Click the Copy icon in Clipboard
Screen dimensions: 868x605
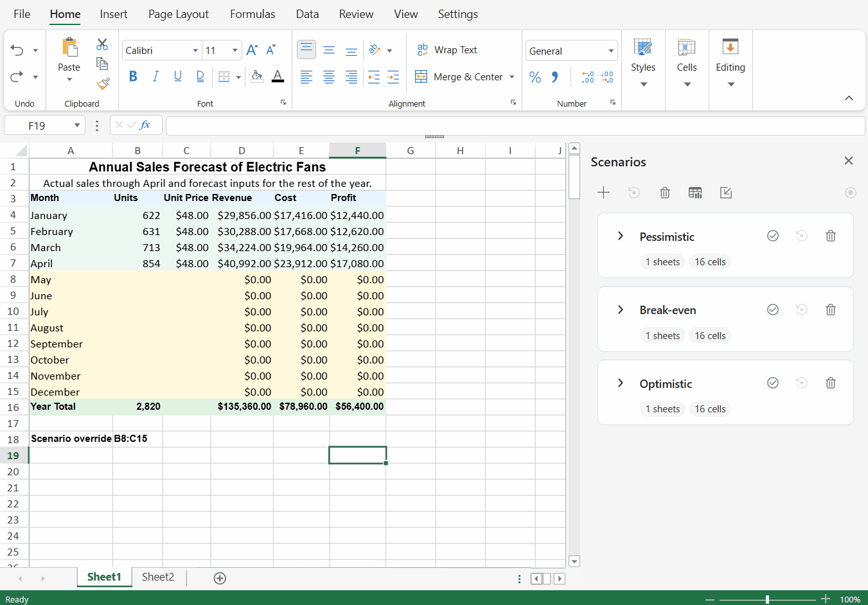click(x=102, y=63)
